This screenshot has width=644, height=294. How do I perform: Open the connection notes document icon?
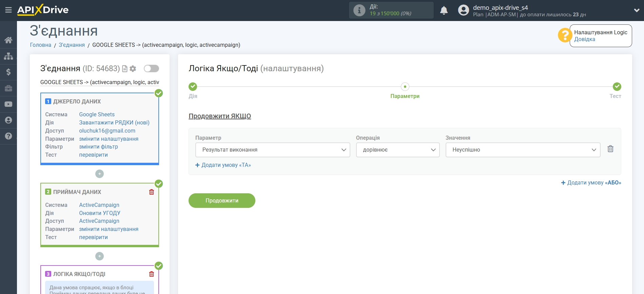tap(125, 69)
